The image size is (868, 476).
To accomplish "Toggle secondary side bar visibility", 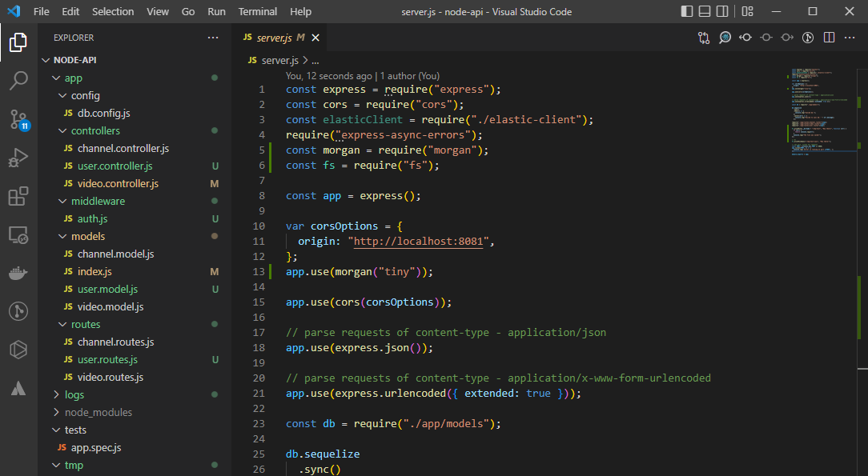I will (722, 11).
